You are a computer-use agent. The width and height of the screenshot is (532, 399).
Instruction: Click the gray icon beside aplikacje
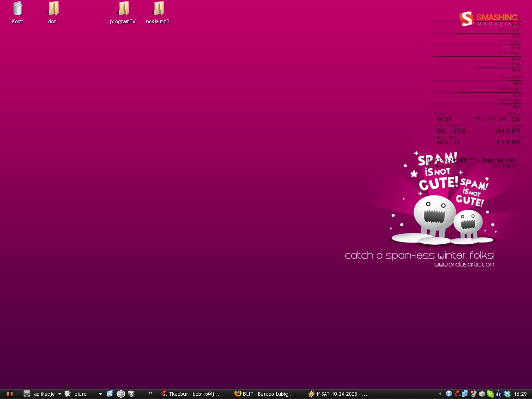[27, 394]
